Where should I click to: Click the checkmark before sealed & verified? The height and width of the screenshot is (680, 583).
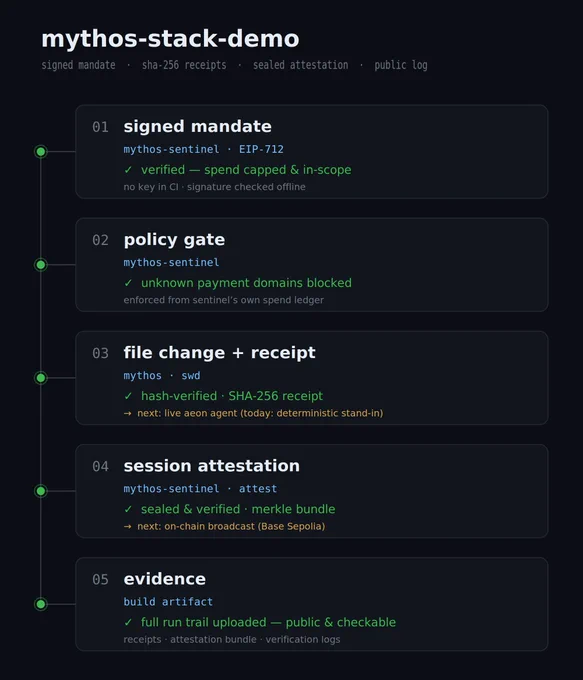click(128, 510)
